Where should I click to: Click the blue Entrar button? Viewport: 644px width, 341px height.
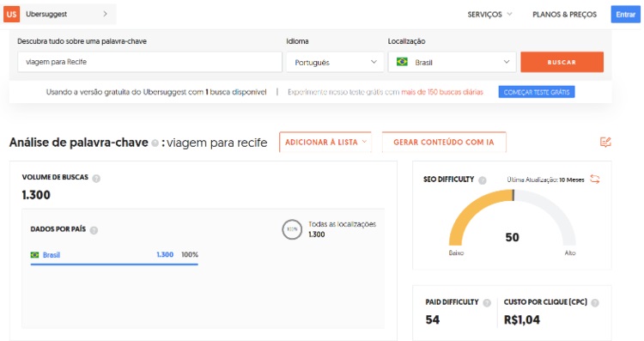[625, 15]
